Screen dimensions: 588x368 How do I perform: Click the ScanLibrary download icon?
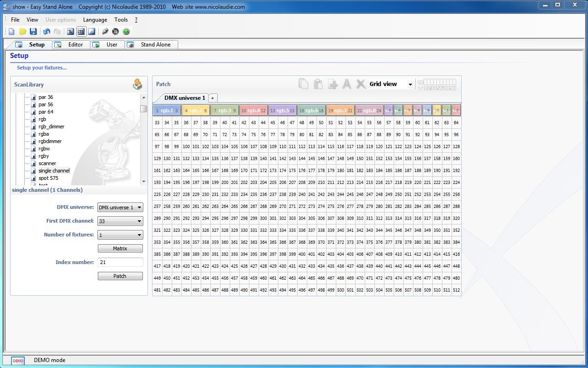point(137,84)
